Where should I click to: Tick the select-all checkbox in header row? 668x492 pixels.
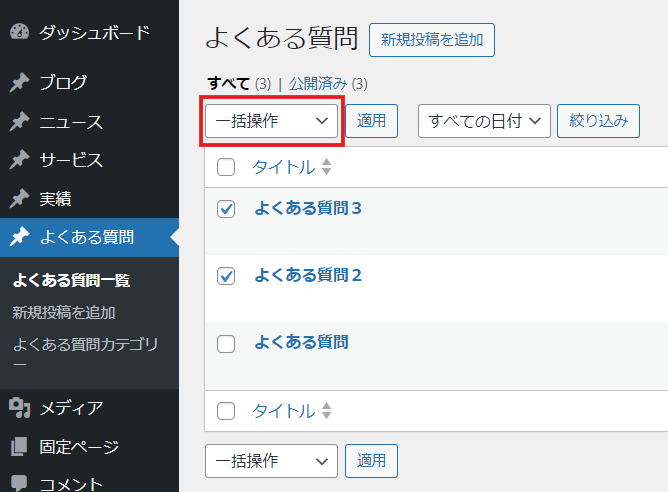[226, 167]
